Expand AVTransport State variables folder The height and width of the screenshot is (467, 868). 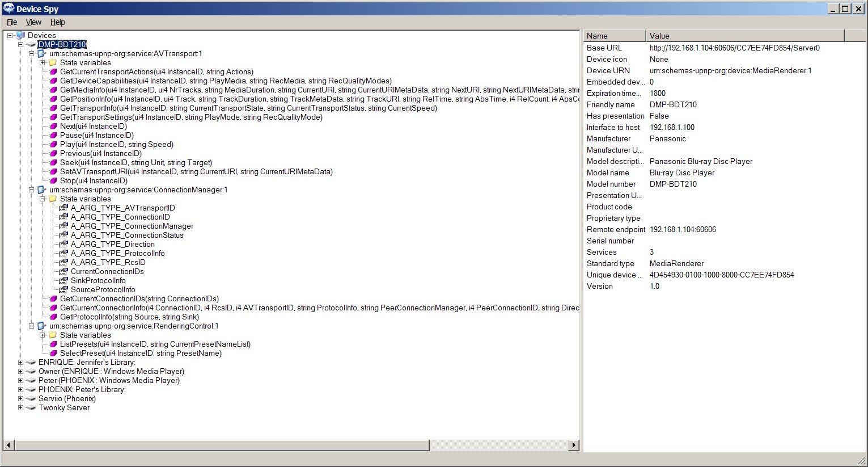click(x=43, y=63)
